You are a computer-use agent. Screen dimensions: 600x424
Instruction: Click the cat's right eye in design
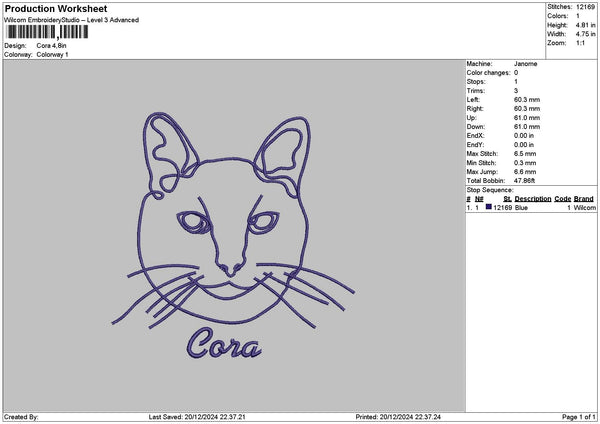click(x=263, y=220)
